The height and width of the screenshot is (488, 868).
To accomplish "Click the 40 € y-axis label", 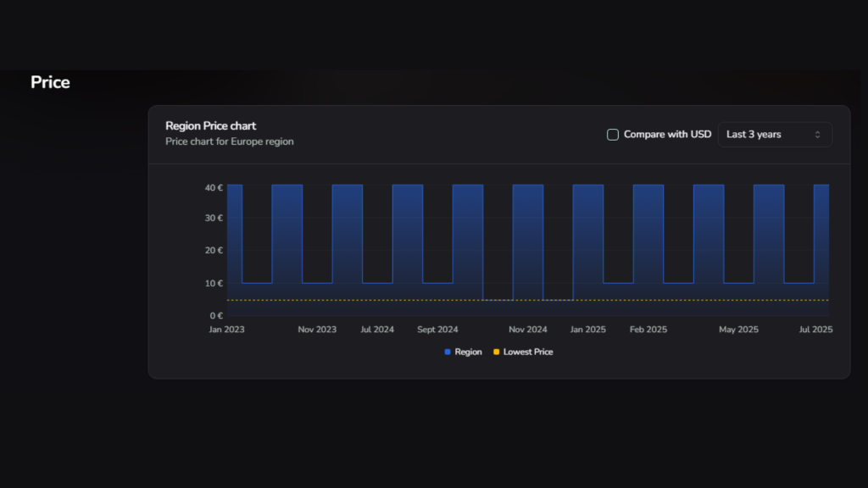I will coord(214,188).
